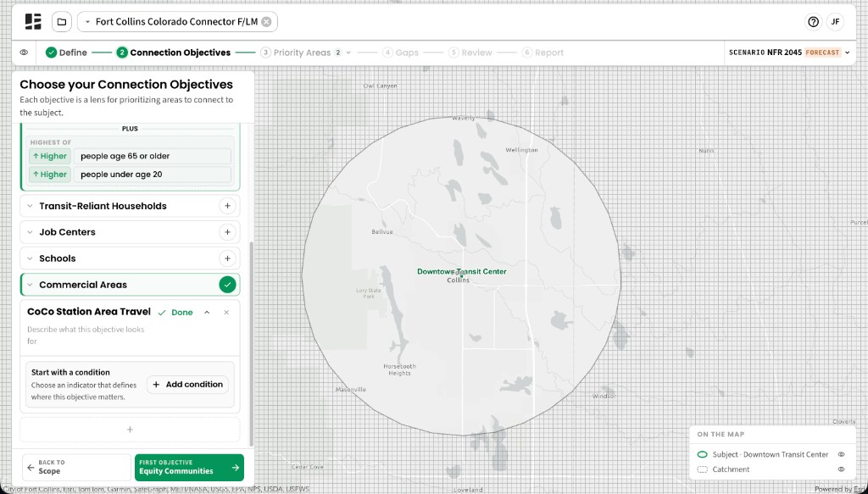The width and height of the screenshot is (868, 494).
Task: Select the Connection Objectives step
Action: click(x=173, y=53)
